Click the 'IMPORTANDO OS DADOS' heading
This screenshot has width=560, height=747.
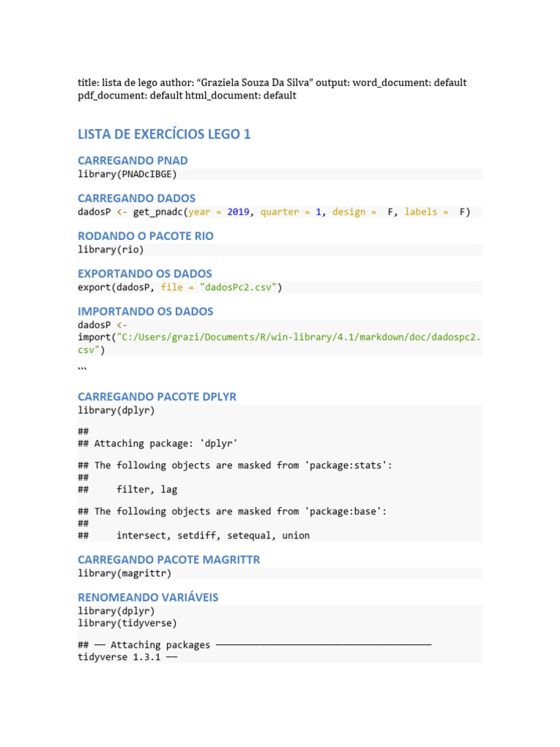tap(145, 311)
